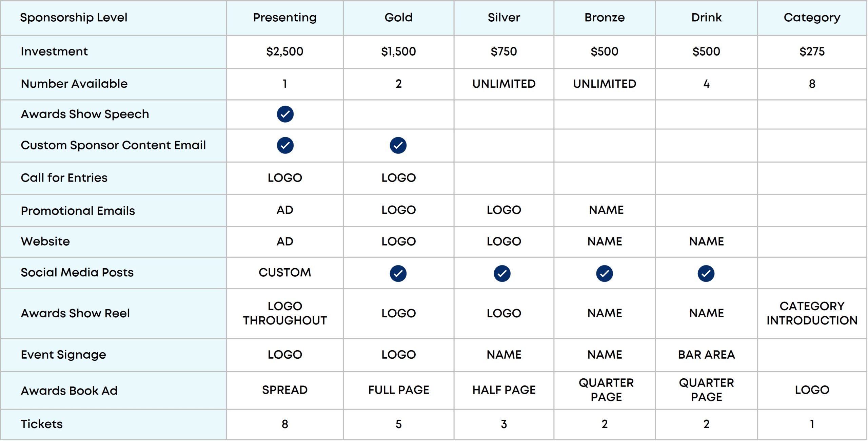868x441 pixels.
Task: Select the Tickets row label
Action: tap(42, 424)
